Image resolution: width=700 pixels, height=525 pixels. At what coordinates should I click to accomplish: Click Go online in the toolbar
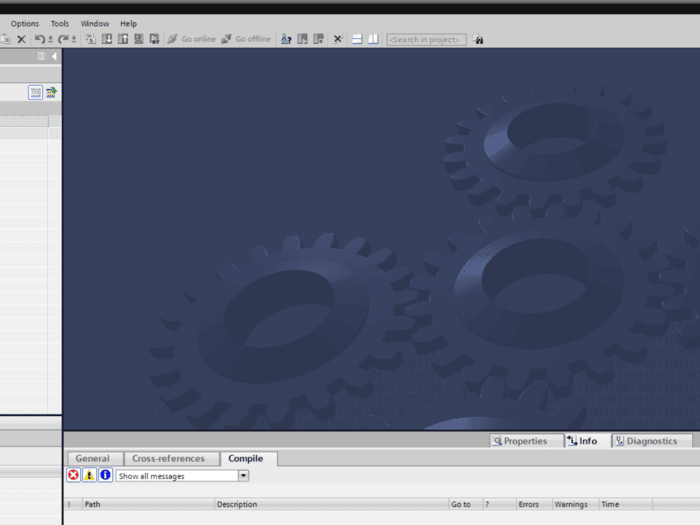tap(191, 39)
